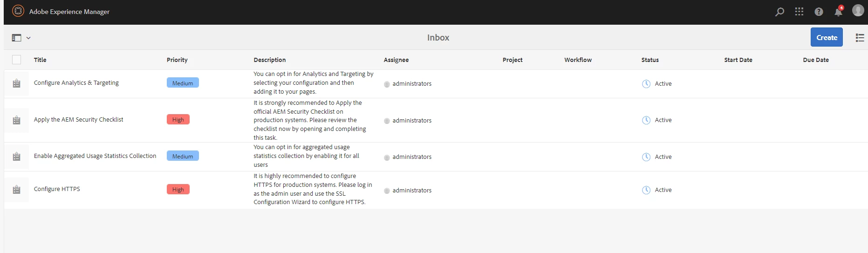Click the Create button
Viewport: 868px width, 253px height.
827,37
